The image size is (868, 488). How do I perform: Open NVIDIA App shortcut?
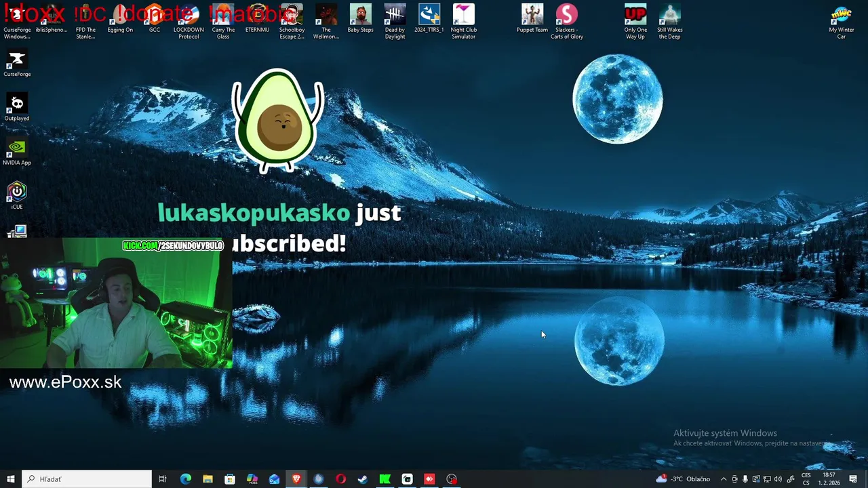coord(17,152)
